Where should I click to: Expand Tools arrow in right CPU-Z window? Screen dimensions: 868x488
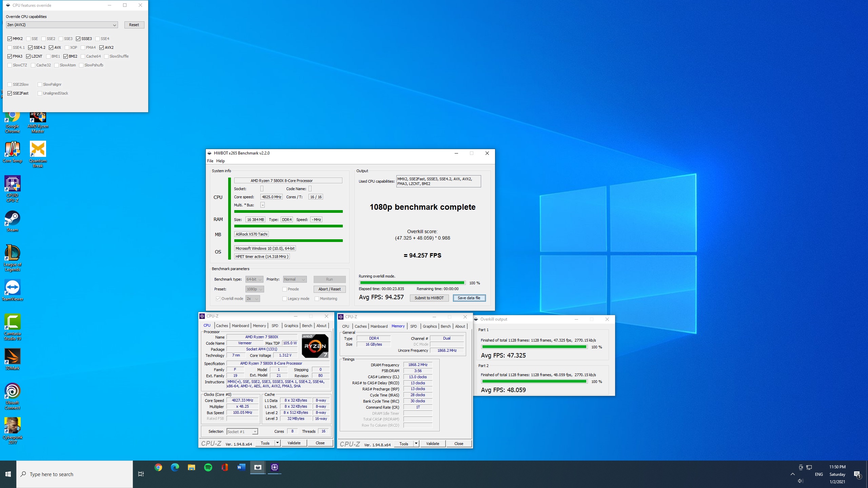(x=416, y=444)
